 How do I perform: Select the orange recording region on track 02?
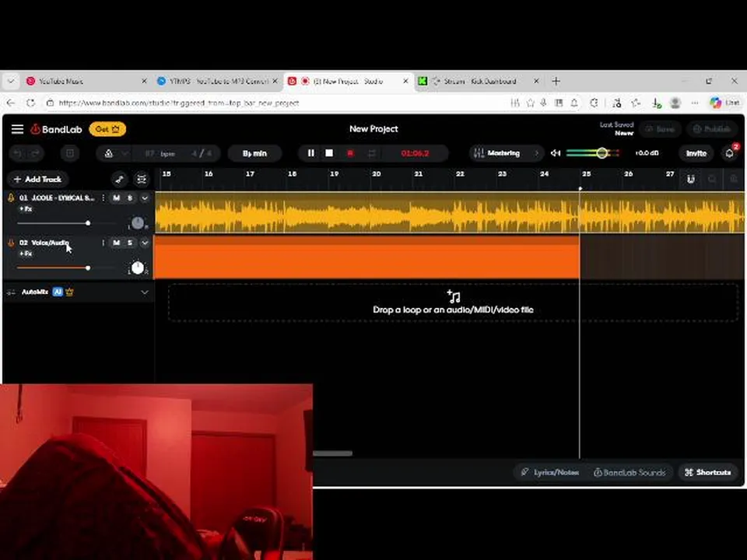click(366, 257)
